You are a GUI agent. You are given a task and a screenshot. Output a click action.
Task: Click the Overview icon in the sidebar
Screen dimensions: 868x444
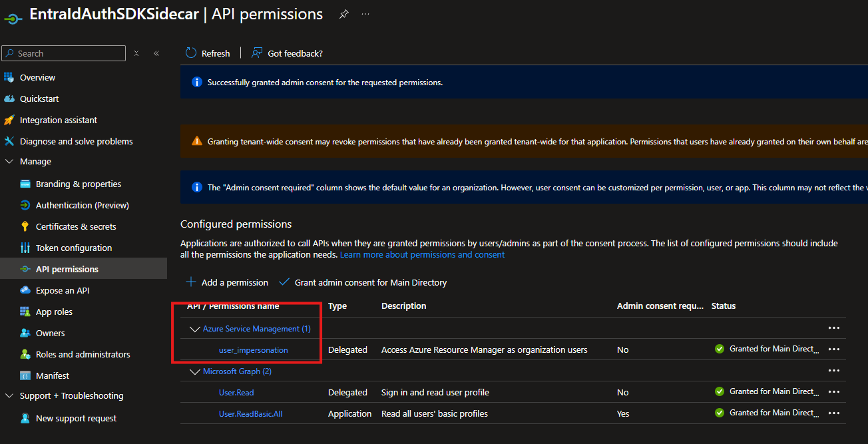coord(9,77)
